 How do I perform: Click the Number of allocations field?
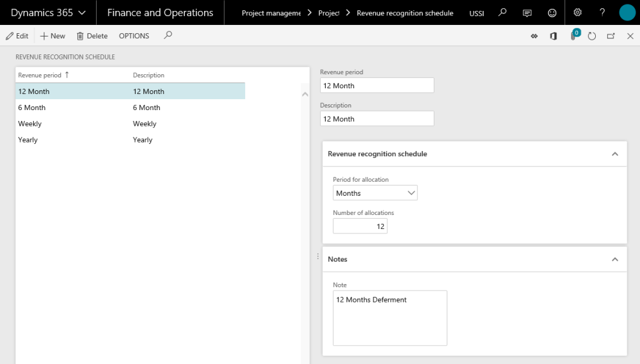(360, 226)
